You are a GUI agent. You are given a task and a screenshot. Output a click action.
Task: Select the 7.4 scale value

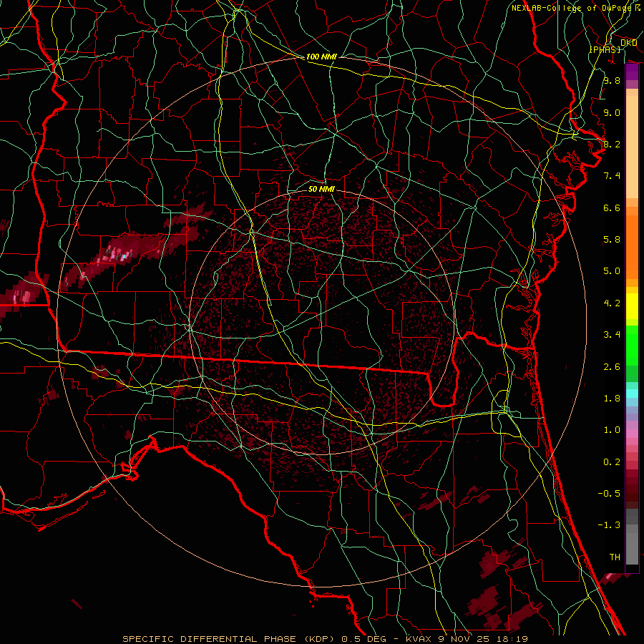pyautogui.click(x=612, y=176)
